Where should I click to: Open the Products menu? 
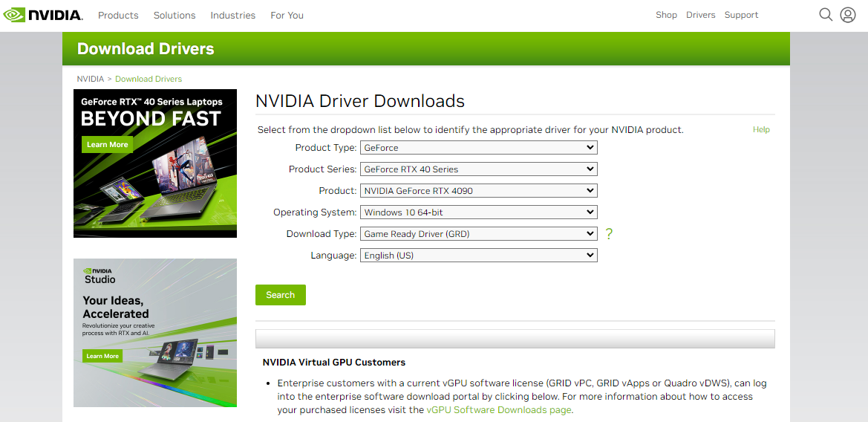(x=118, y=16)
